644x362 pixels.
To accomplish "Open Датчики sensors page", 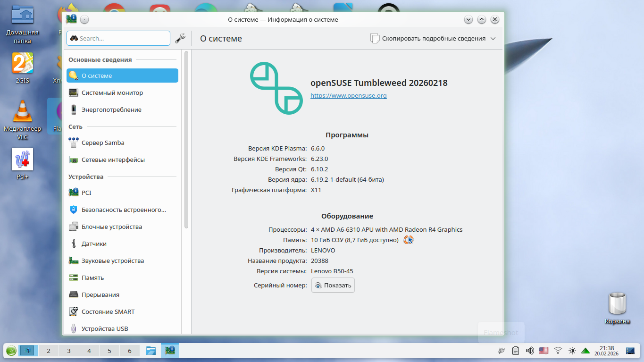I will (94, 244).
